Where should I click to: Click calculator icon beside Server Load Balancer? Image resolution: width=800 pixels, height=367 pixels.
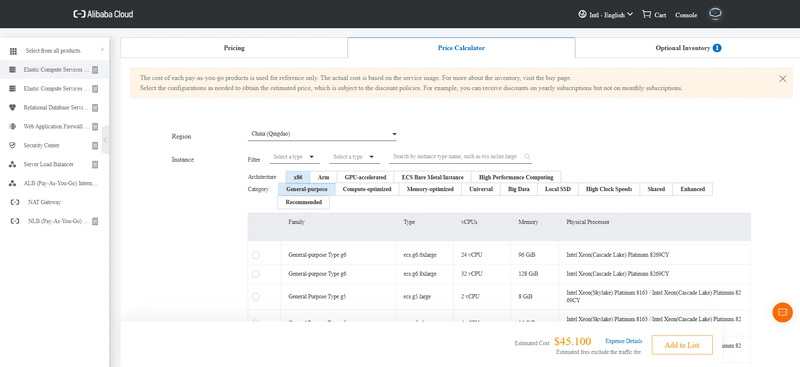(x=95, y=164)
